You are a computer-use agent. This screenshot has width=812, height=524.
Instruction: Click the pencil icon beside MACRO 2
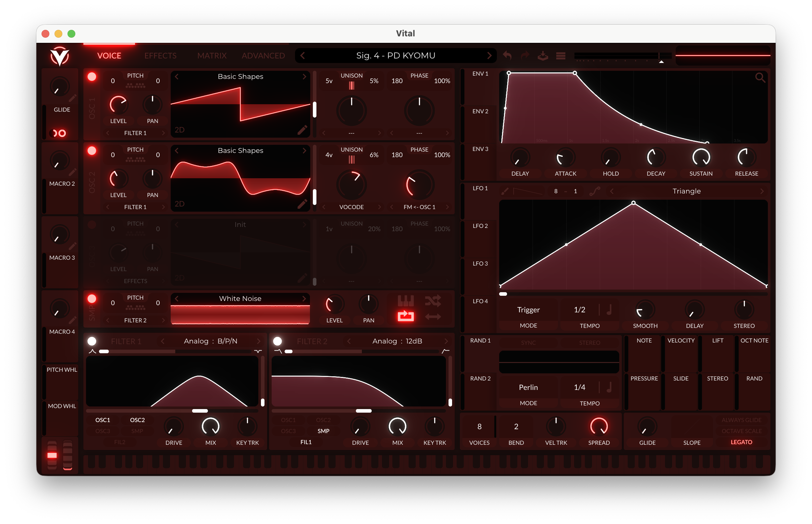coord(72,172)
